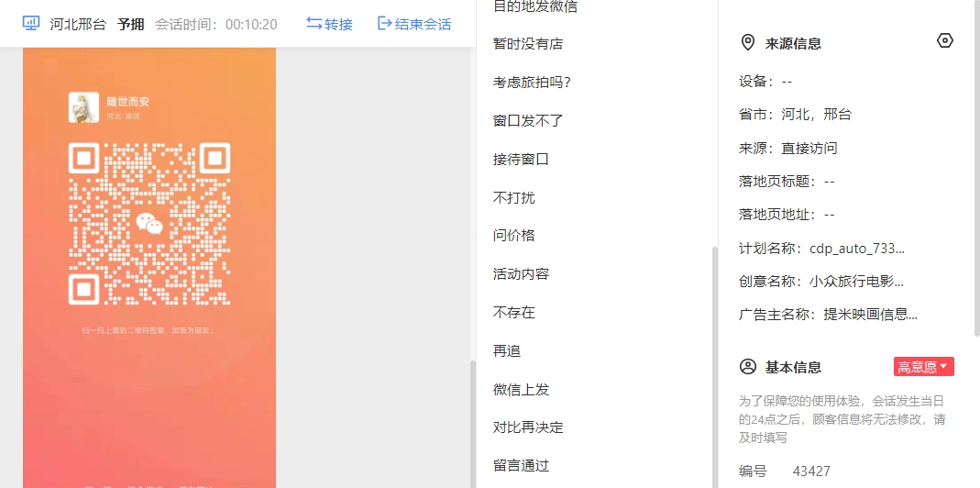This screenshot has height=488, width=980.
Task: Click the visitor name 予拥 in the header
Action: pos(130,25)
